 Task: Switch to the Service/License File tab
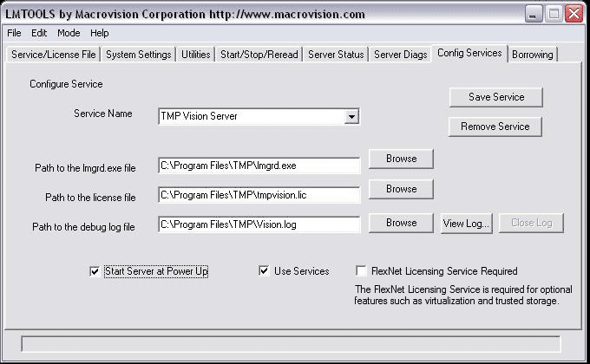pos(53,55)
